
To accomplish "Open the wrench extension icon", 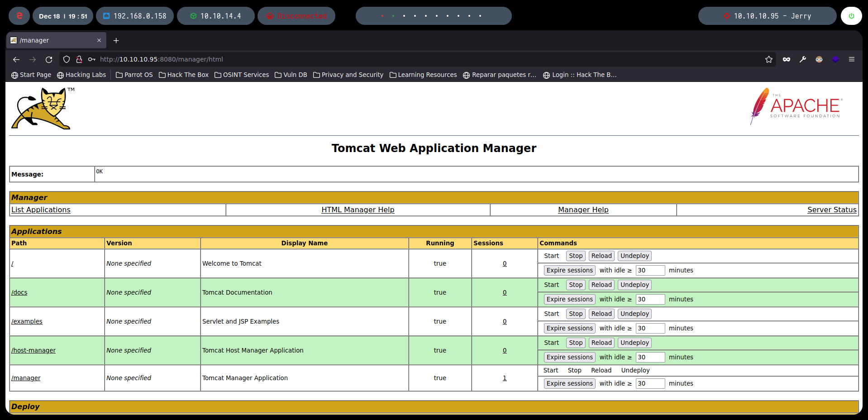I will [x=803, y=59].
